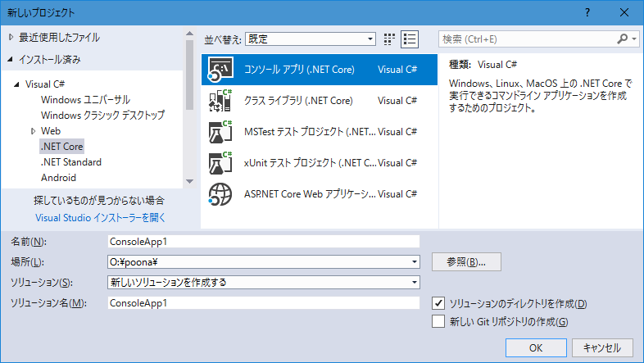
Task: Click the ASP.NET Core Web globe icon
Action: [x=220, y=194]
